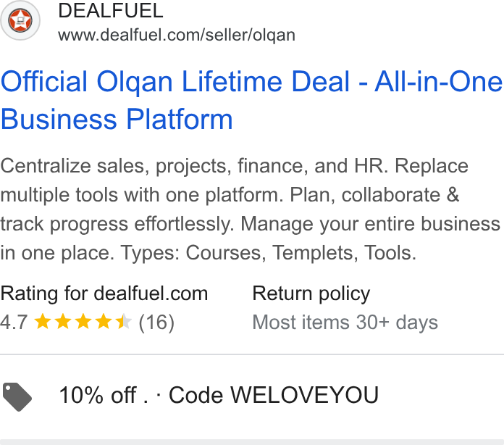This screenshot has width=504, height=445.
Task: Click the DealFuel red star favicon
Action: 20,20
